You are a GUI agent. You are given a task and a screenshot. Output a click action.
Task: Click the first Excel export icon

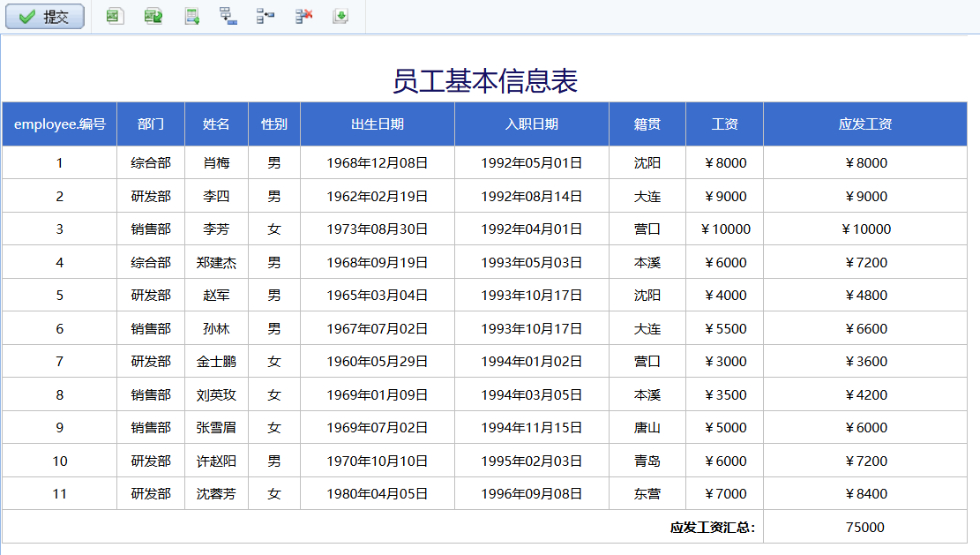pyautogui.click(x=115, y=17)
